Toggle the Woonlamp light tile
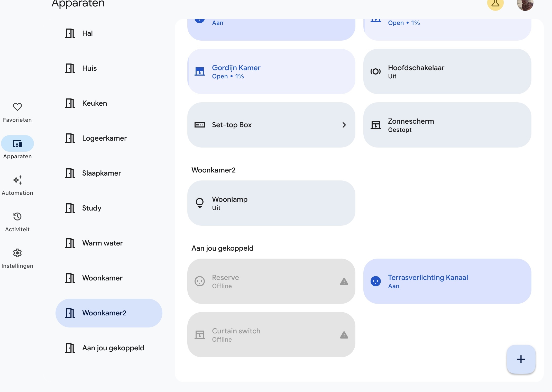 click(x=271, y=203)
